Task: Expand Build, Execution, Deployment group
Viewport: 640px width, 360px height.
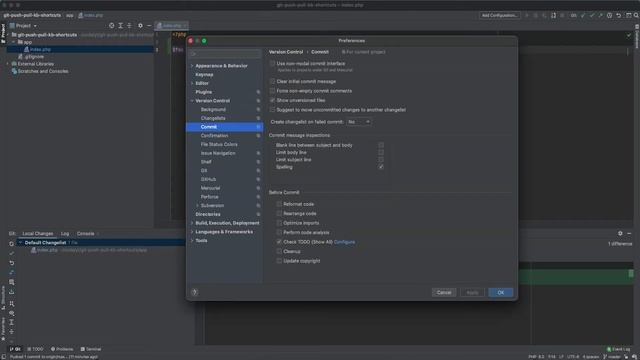Action: coord(192,223)
